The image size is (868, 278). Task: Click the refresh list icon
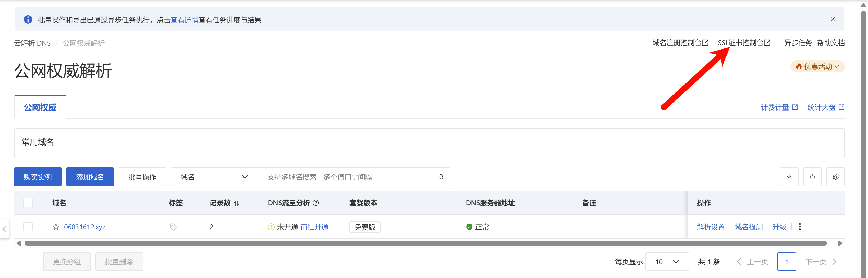click(x=812, y=177)
